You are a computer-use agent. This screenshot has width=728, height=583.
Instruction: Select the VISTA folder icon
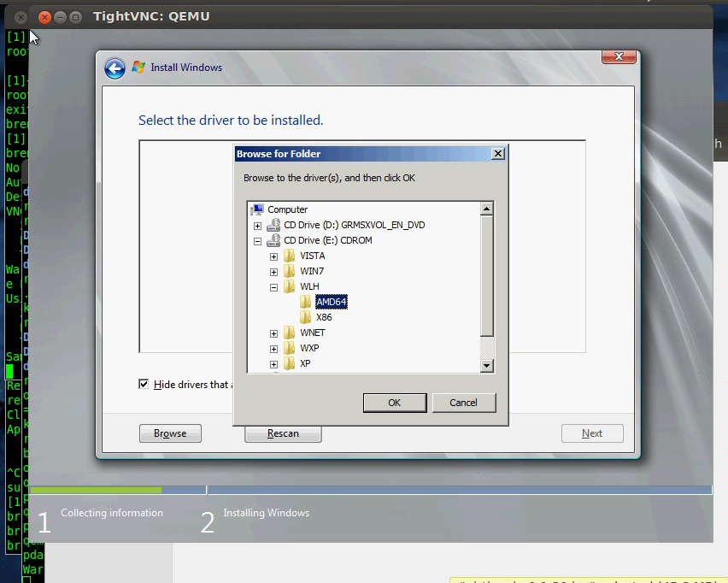tap(290, 256)
